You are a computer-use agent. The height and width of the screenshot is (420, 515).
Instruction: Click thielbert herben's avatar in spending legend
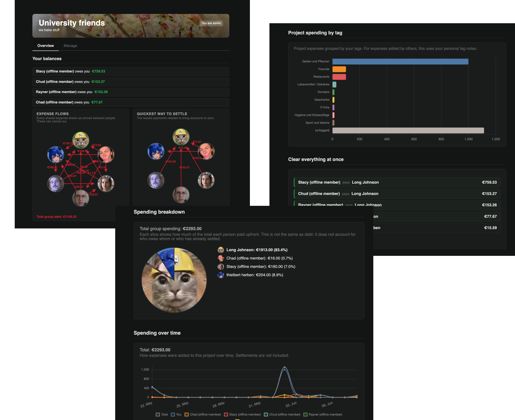click(221, 275)
